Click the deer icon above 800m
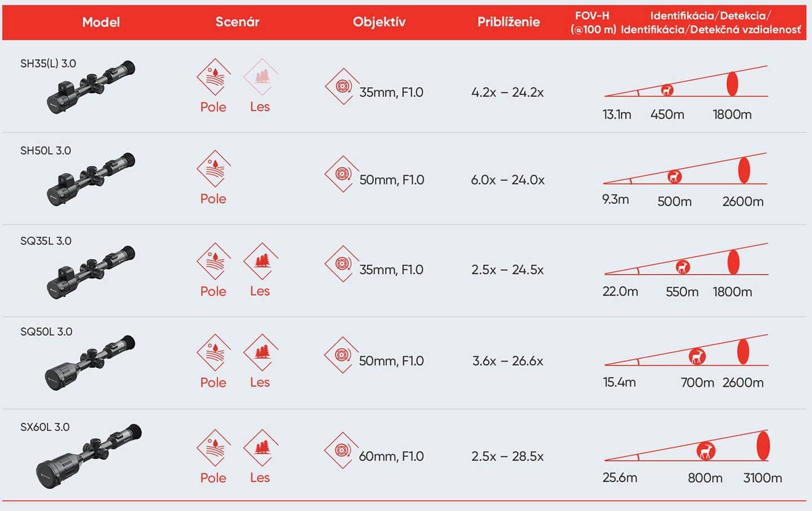Viewport: 812px width, 511px height. click(705, 451)
